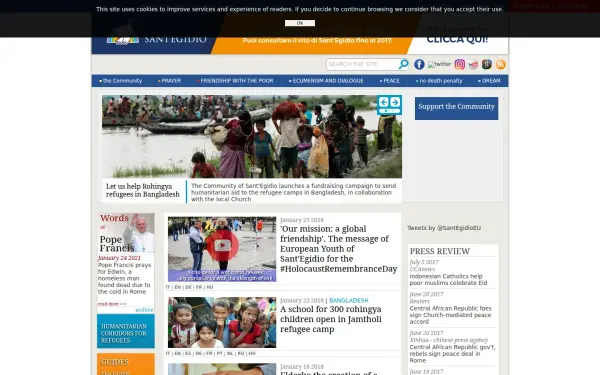The height and width of the screenshot is (375, 600).
Task: Click 'read more' under Pope Francis
Action: pyautogui.click(x=112, y=304)
